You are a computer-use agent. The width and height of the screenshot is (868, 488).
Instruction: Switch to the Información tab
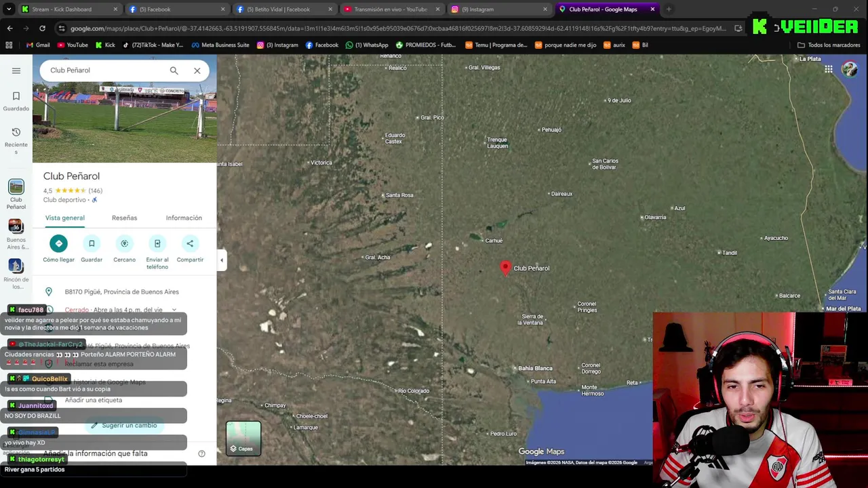184,218
